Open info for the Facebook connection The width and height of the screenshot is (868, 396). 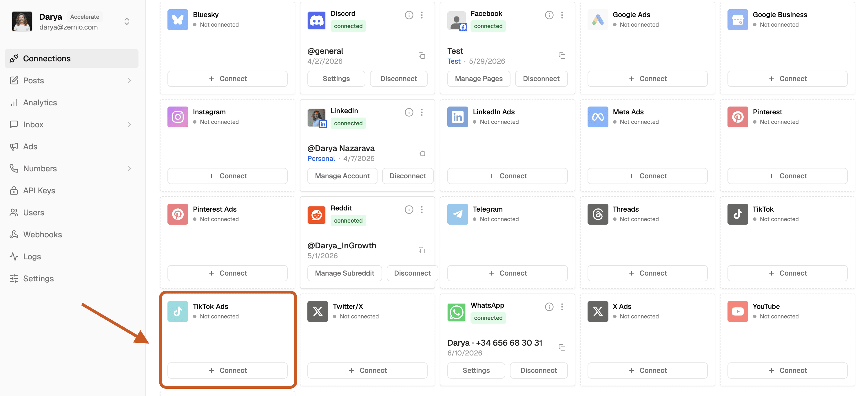tap(549, 15)
